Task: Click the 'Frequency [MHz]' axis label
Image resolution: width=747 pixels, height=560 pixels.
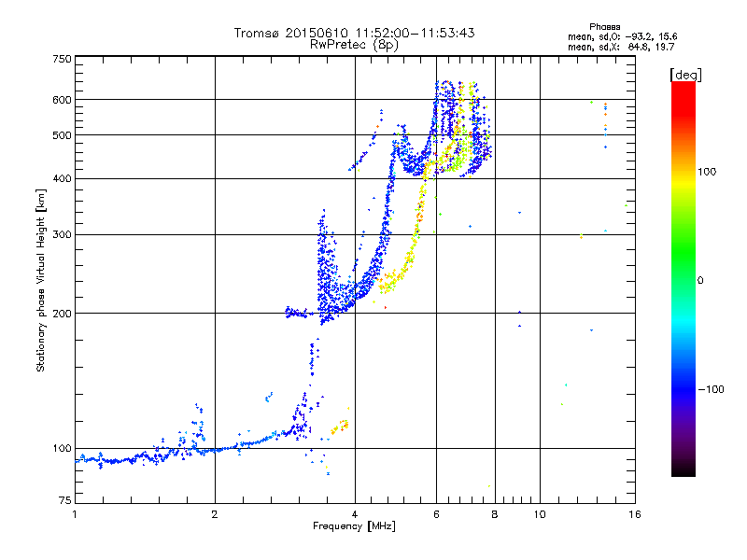Action: (x=354, y=526)
